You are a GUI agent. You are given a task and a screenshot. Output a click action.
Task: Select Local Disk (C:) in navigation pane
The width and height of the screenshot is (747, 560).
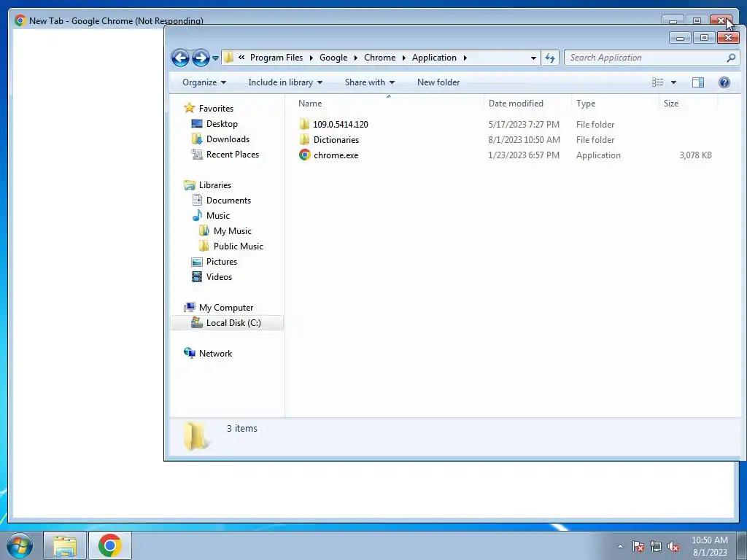point(226,323)
